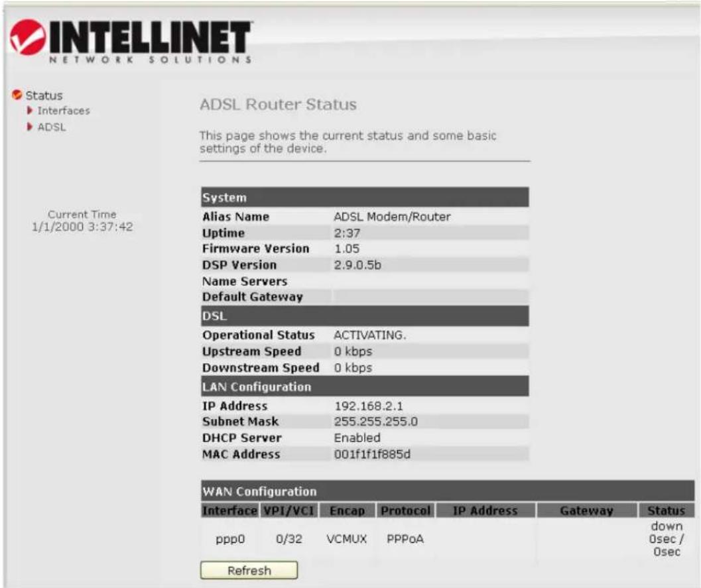This screenshot has width=701, height=588.
Task: Click the Name Servers label
Action: pos(245,282)
